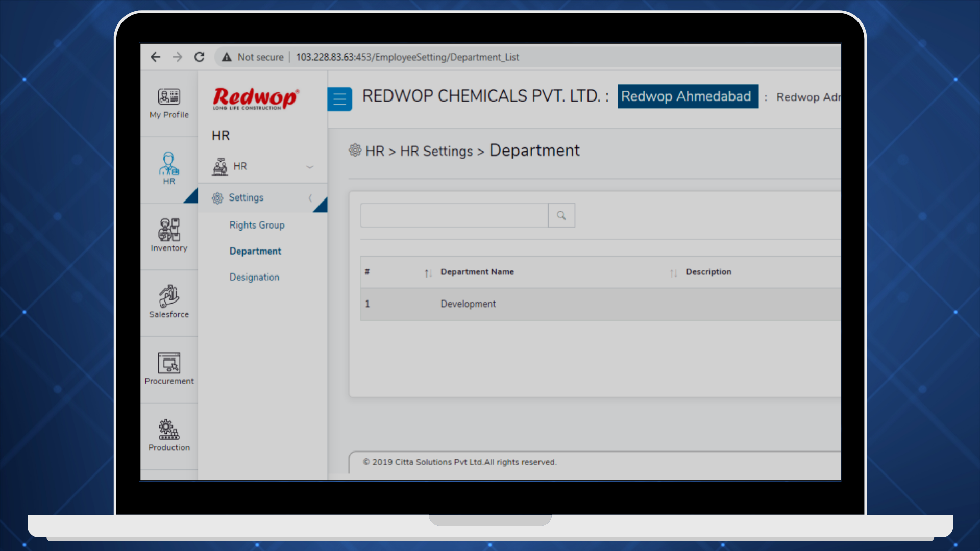The height and width of the screenshot is (551, 980).
Task: Click the Description column header
Action: click(x=708, y=272)
